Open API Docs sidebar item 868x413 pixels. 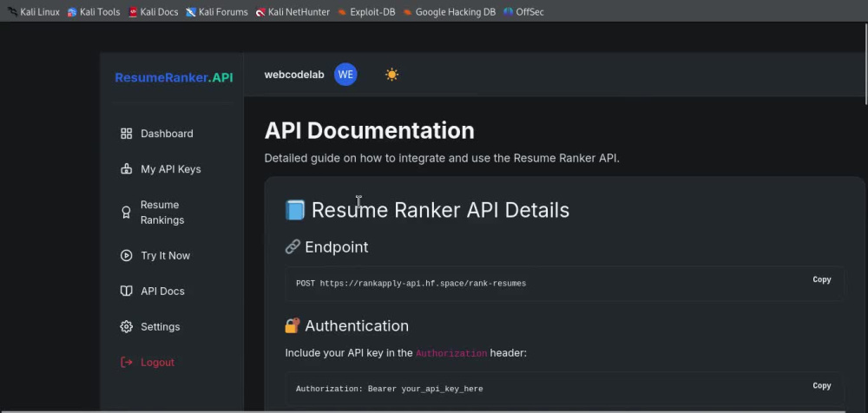pos(162,291)
